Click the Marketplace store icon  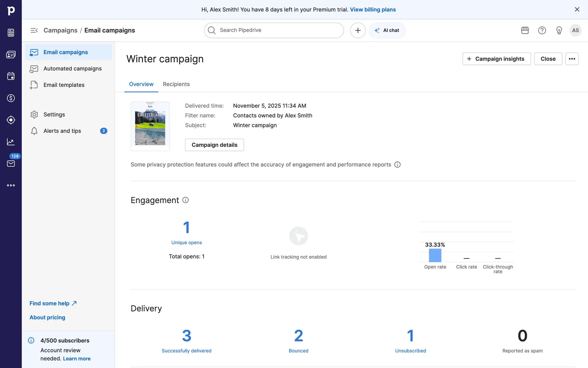pos(525,30)
